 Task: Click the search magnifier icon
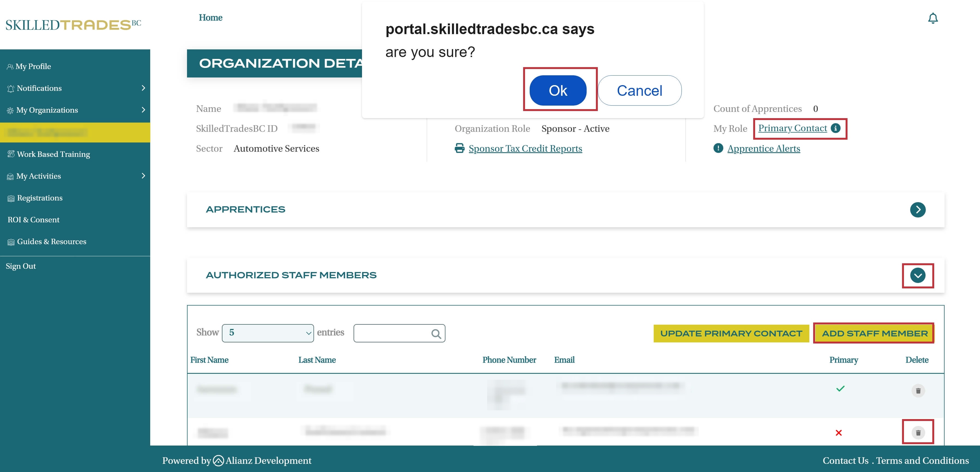436,334
